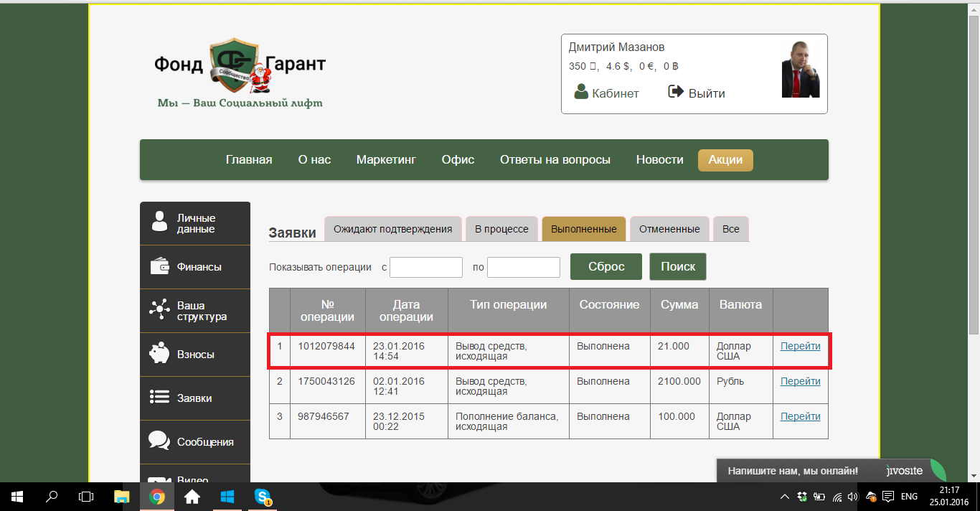Open Сообщения chat section in sidebar

[195, 442]
